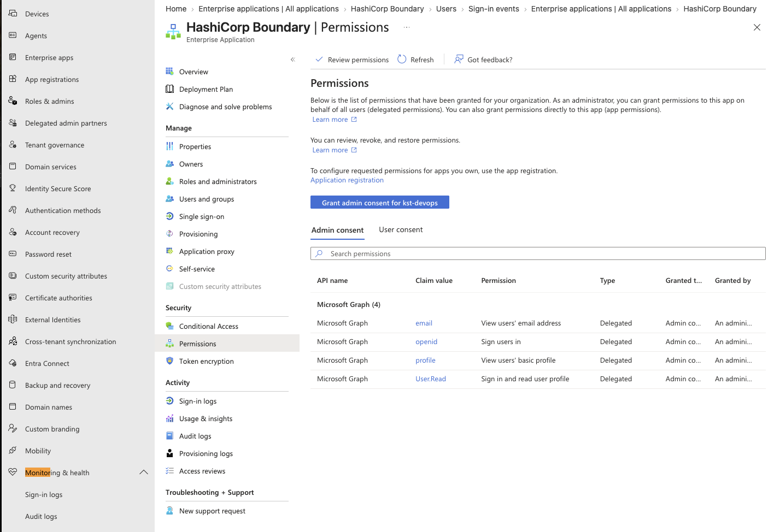Click the Users breadcrumb
Viewport: 774px width, 532px height.
(x=446, y=9)
